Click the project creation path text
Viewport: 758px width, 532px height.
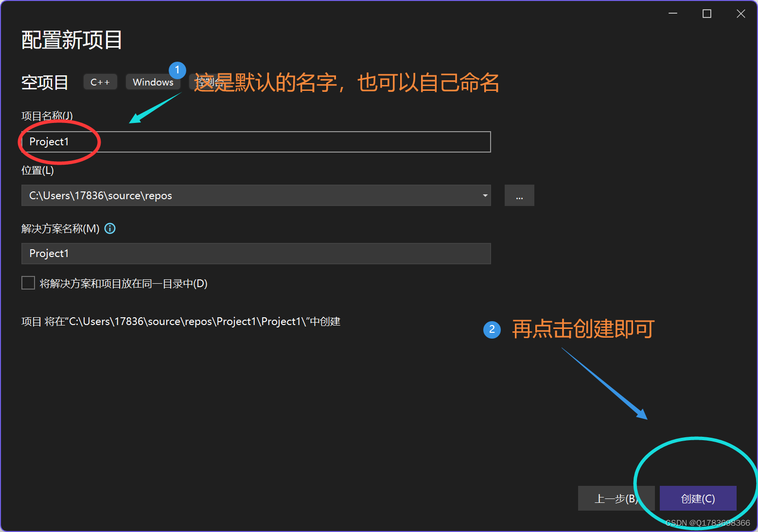pyautogui.click(x=181, y=322)
